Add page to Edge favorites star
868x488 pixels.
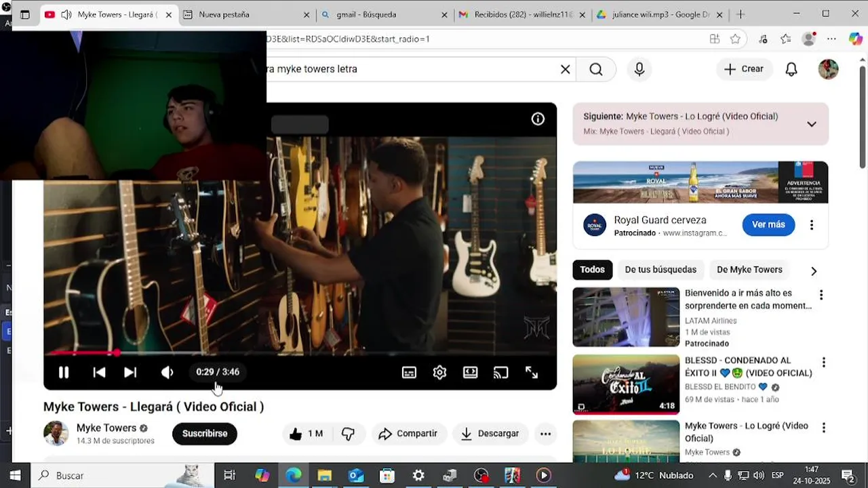coord(735,39)
